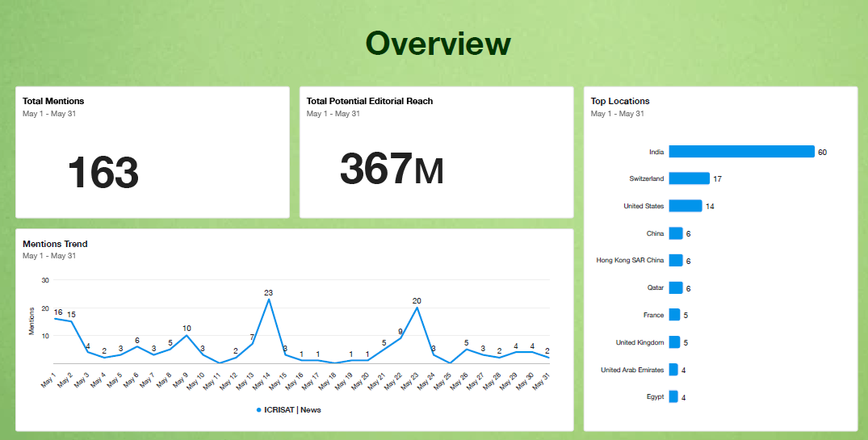Click the Egypt bar in Top Locations
868x440 pixels.
[673, 397]
